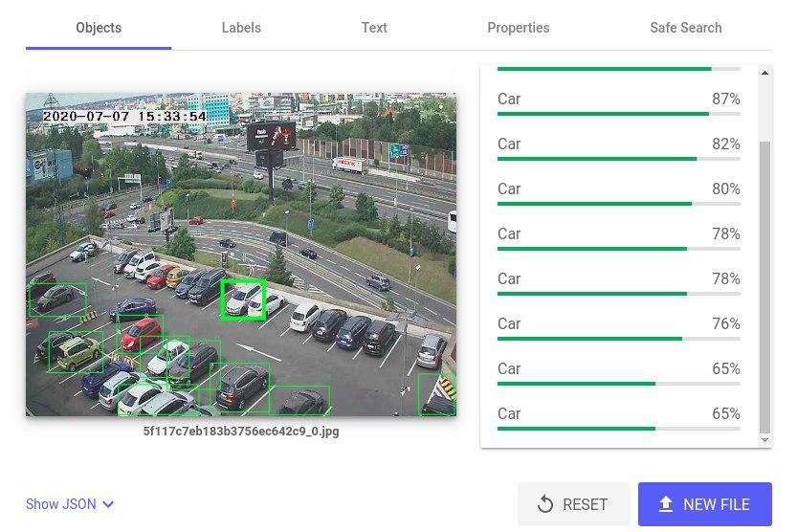Click the Show JSON chevron arrow
The image size is (797, 532).
coord(108,504)
